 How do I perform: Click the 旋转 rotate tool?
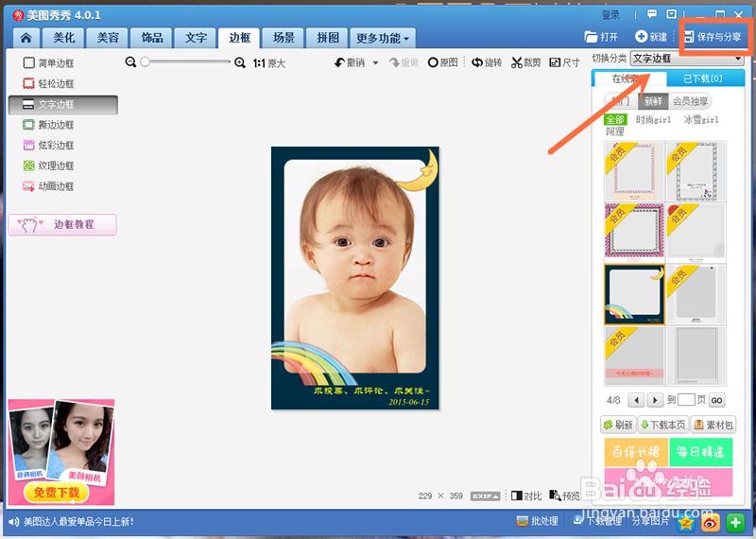point(487,62)
